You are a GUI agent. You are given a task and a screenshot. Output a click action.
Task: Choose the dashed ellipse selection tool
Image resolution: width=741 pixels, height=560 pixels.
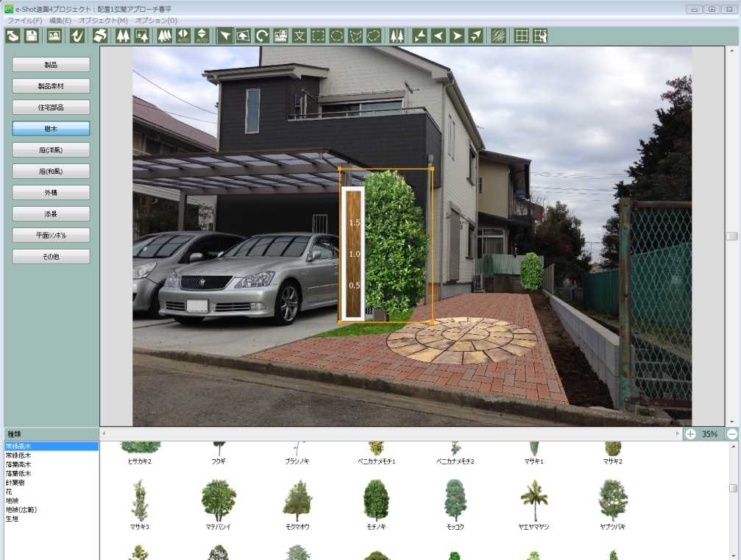336,36
